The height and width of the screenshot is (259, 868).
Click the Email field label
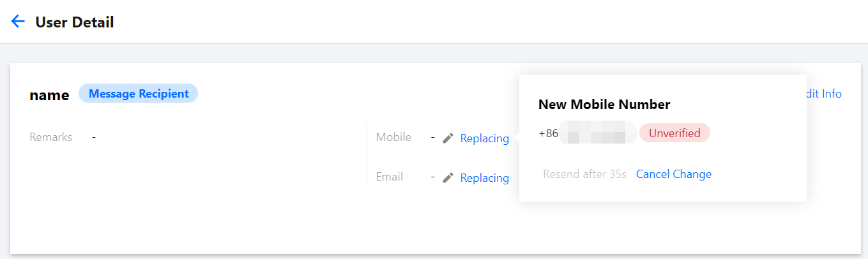(390, 177)
